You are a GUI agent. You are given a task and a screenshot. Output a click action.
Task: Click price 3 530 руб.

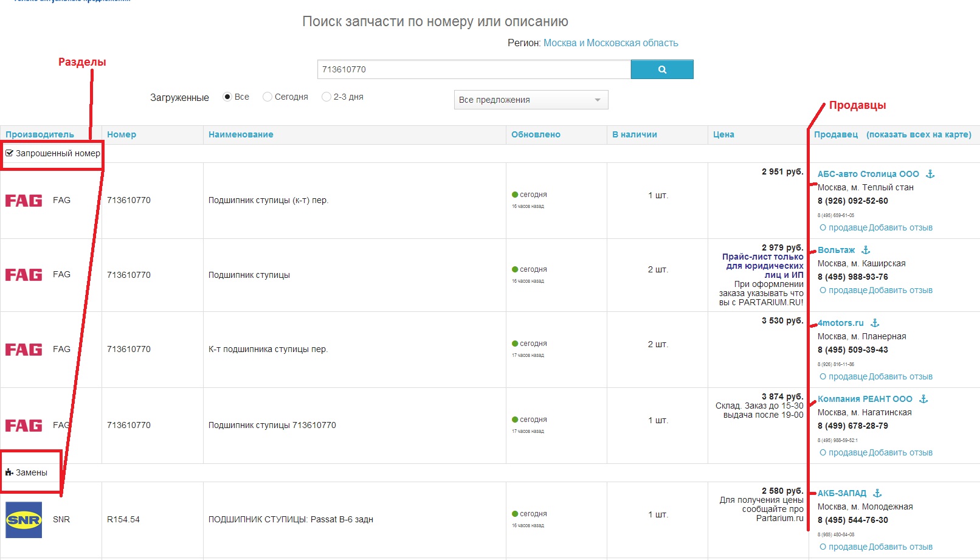[x=782, y=320]
